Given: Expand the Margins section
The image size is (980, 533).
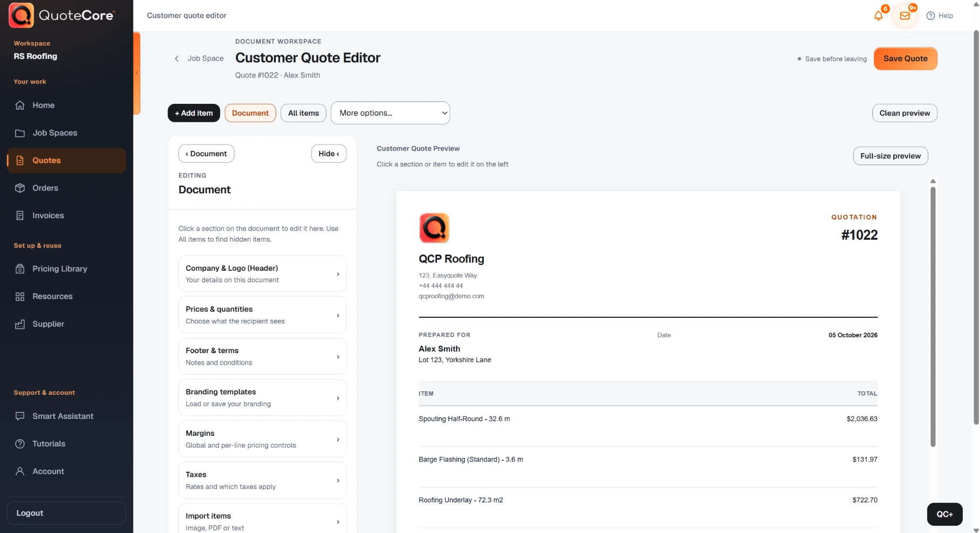Looking at the screenshot, I should click(x=262, y=439).
